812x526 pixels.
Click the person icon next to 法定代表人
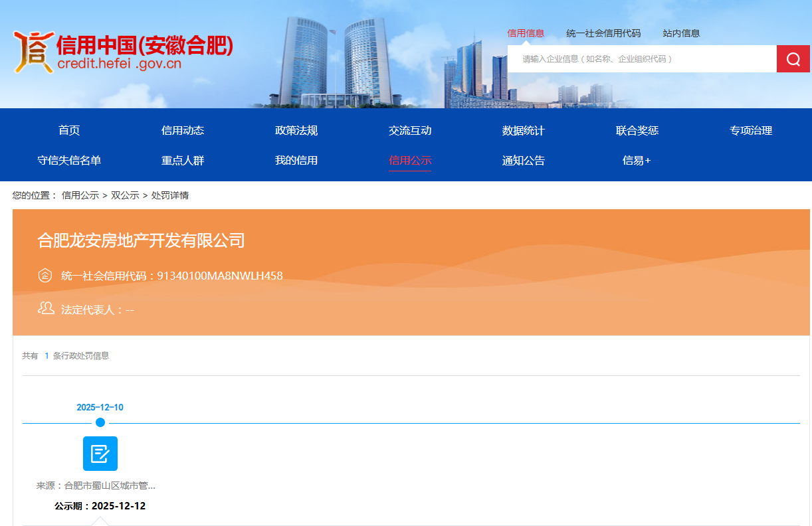[45, 307]
